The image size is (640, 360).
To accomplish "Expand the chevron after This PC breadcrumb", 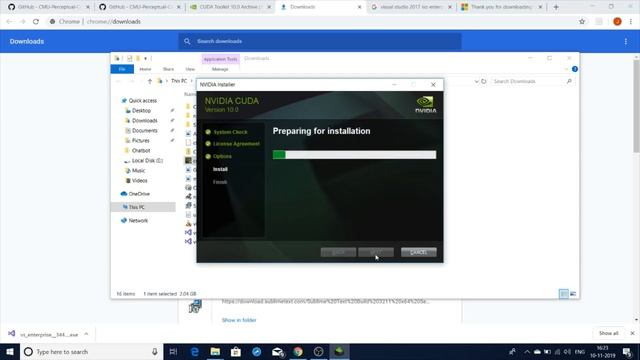I will pyautogui.click(x=191, y=81).
